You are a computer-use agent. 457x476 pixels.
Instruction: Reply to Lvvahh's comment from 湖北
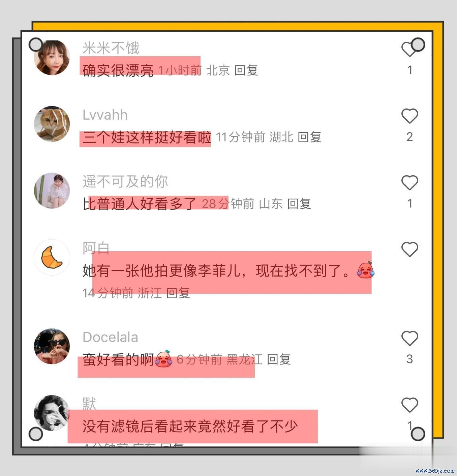point(309,137)
